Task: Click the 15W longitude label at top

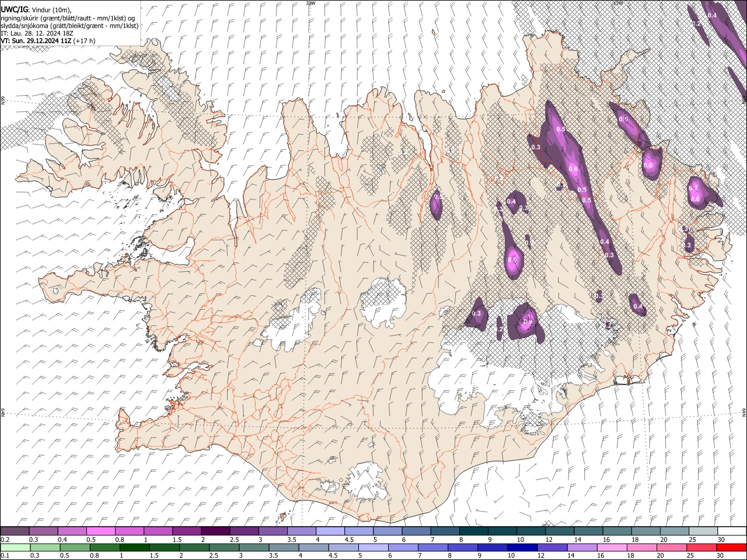Action: 619,3
